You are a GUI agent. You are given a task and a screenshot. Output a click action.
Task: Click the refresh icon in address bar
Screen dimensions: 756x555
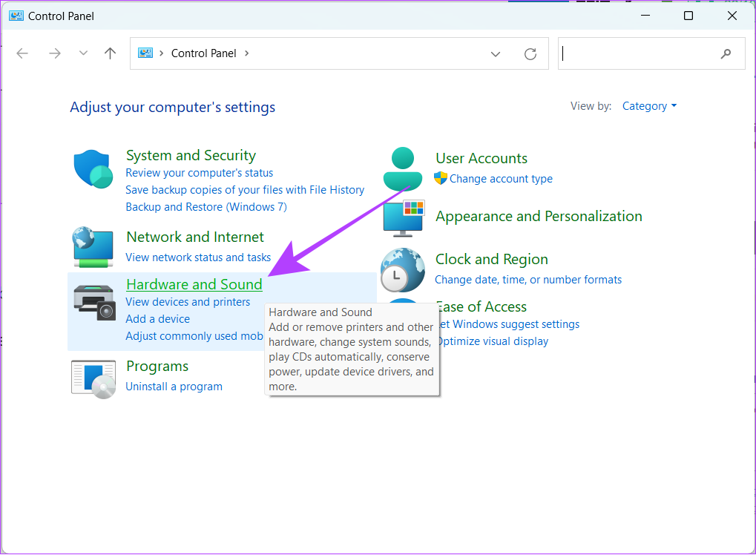[530, 53]
